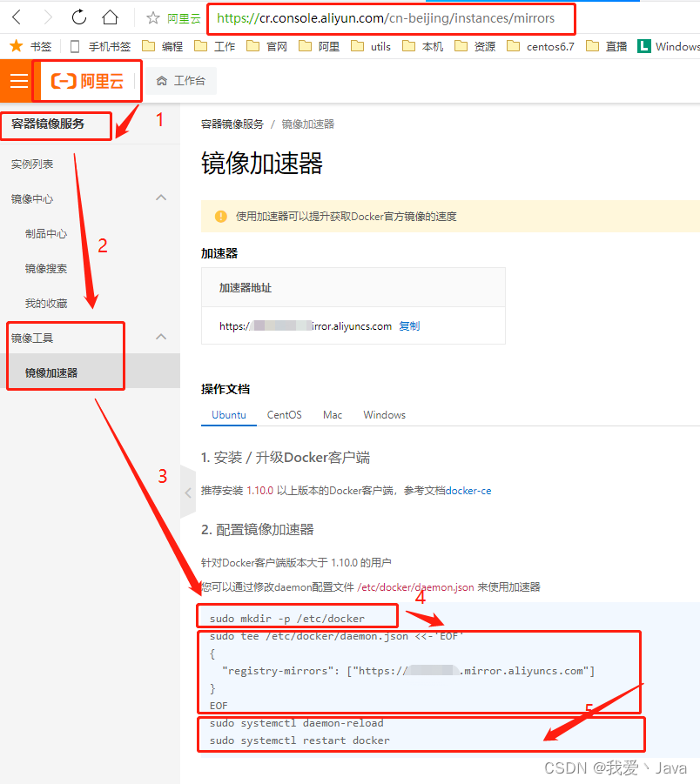Open the 工作 bookmark folder
700x784 pixels.
[215, 46]
